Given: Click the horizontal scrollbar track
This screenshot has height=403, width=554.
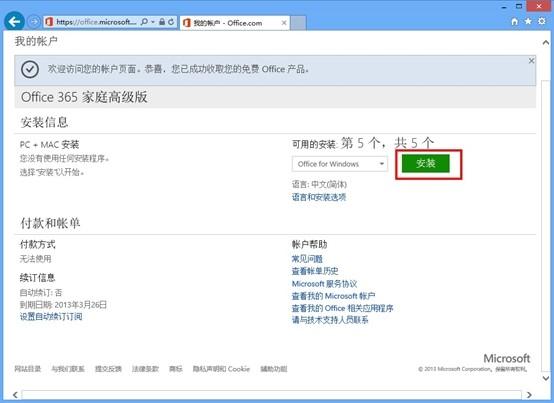Looking at the screenshot, I should pos(271,395).
